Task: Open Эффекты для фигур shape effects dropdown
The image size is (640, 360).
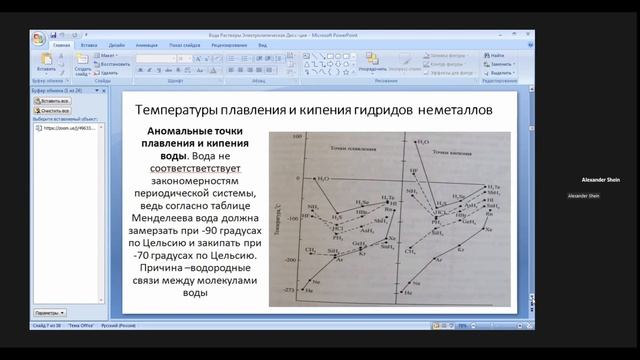Action: pos(449,73)
